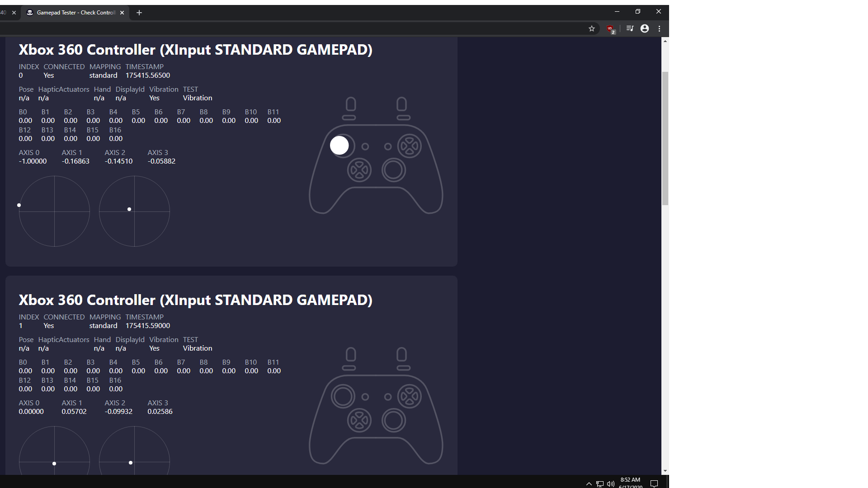Click Vibration test link for controller 0
This screenshot has width=868, height=488.
[x=197, y=98]
